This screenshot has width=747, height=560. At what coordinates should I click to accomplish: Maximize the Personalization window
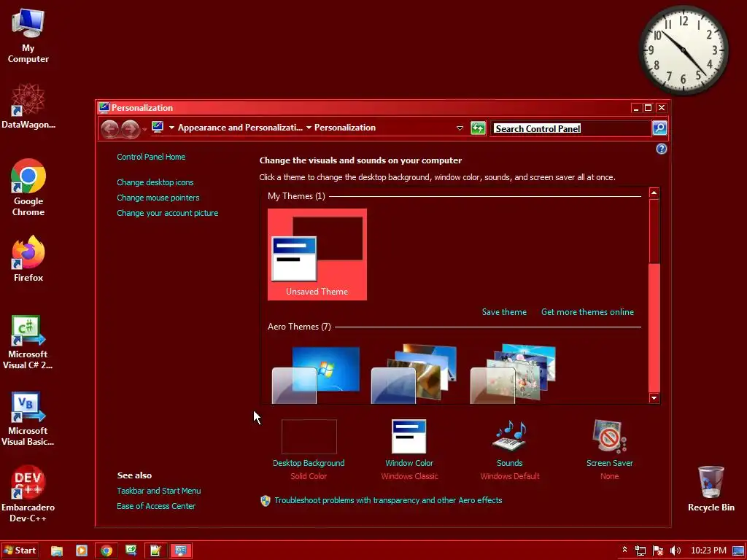coord(648,108)
